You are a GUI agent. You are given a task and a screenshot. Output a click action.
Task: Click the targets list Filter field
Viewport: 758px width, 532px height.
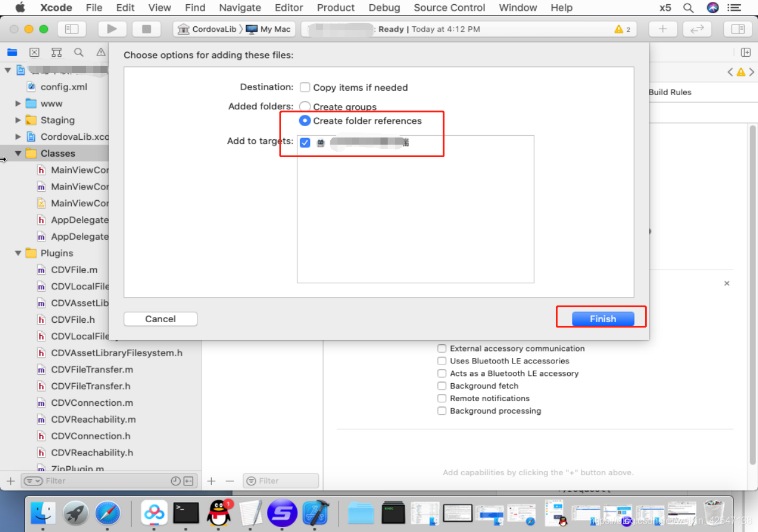[281, 481]
